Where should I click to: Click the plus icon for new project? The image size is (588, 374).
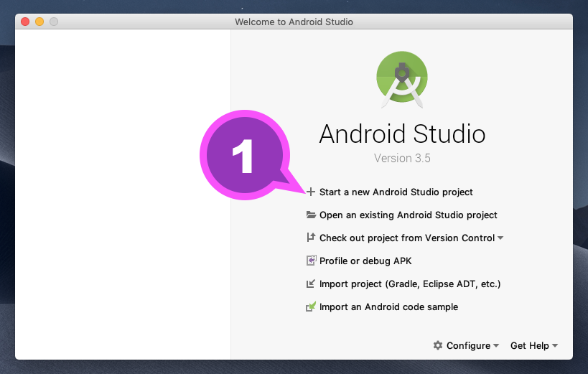[x=310, y=192]
